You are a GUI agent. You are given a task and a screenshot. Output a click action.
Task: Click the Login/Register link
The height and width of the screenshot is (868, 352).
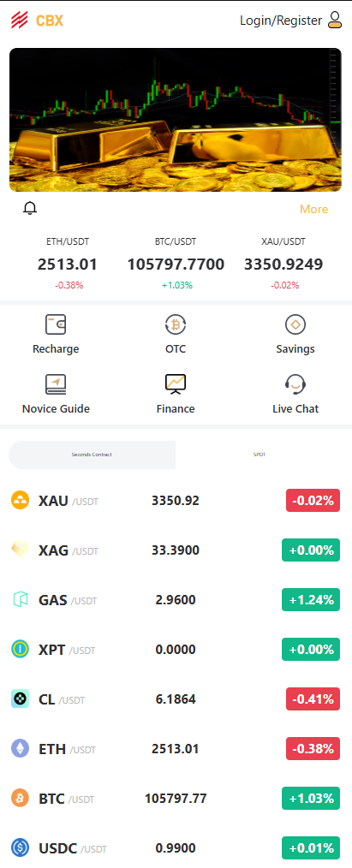[x=281, y=21]
